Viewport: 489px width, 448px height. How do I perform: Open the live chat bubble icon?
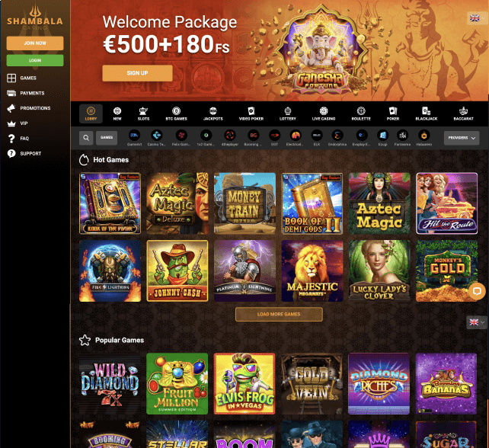(x=477, y=291)
